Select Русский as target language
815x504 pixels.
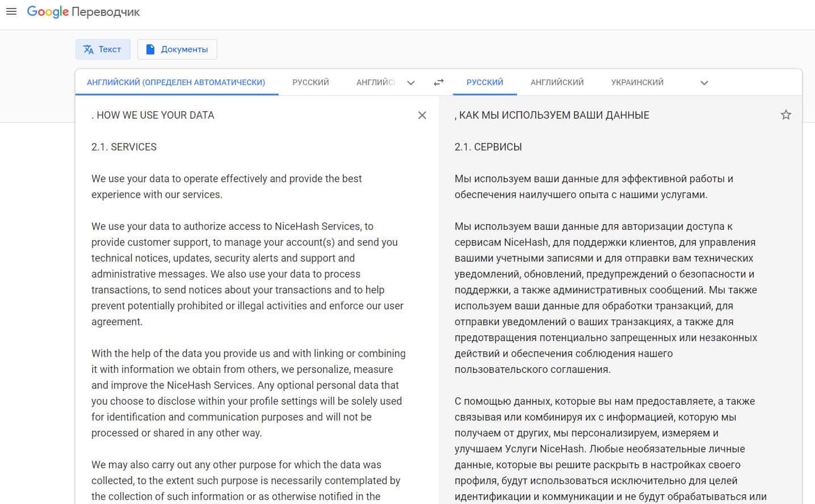pos(485,82)
